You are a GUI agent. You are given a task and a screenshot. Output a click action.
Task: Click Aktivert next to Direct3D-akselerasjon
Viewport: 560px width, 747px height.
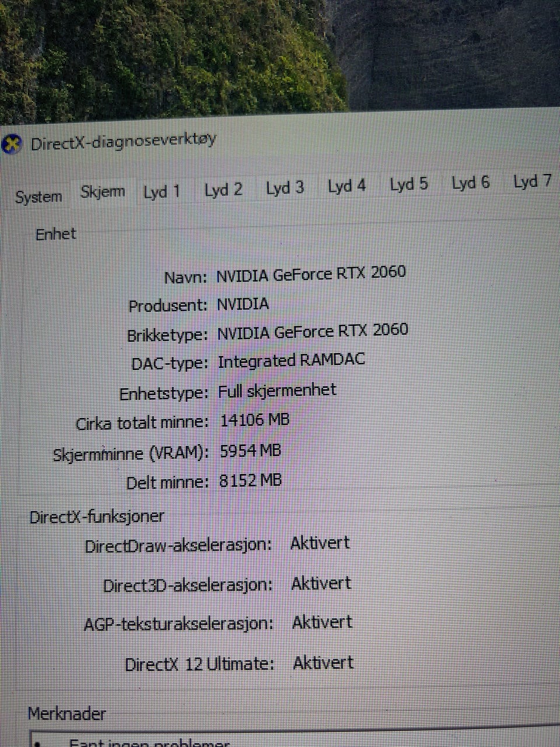click(x=321, y=583)
